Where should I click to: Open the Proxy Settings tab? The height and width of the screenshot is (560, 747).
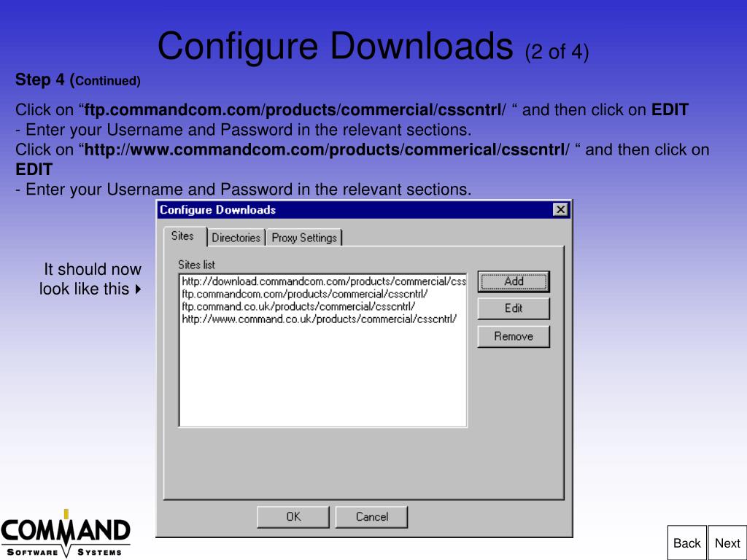click(304, 237)
